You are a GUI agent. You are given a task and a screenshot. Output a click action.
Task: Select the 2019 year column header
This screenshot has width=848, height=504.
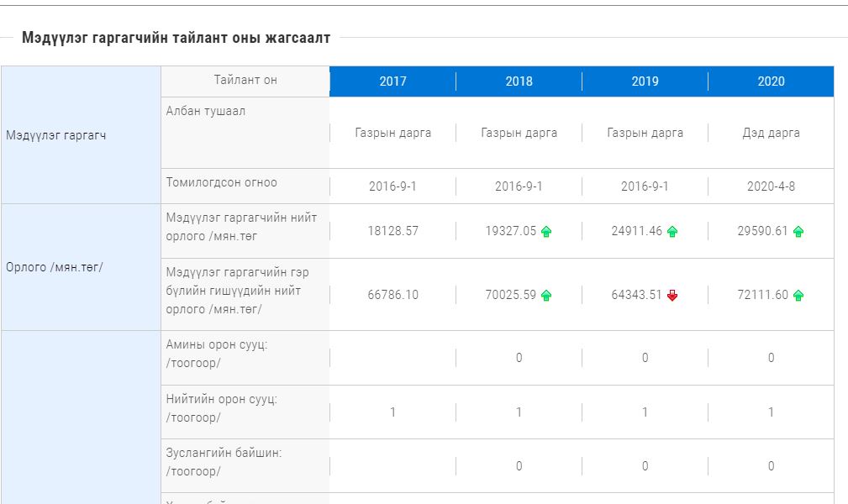tap(645, 81)
